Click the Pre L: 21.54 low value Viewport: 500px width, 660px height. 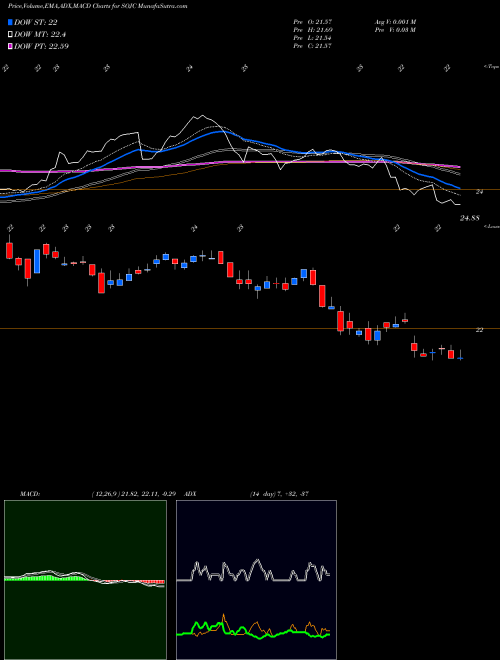[x=313, y=38]
